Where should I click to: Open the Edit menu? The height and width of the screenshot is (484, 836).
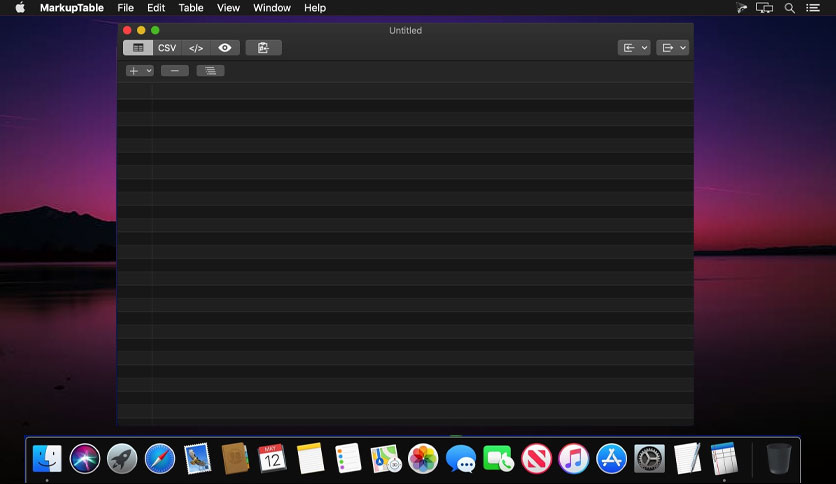[156, 8]
